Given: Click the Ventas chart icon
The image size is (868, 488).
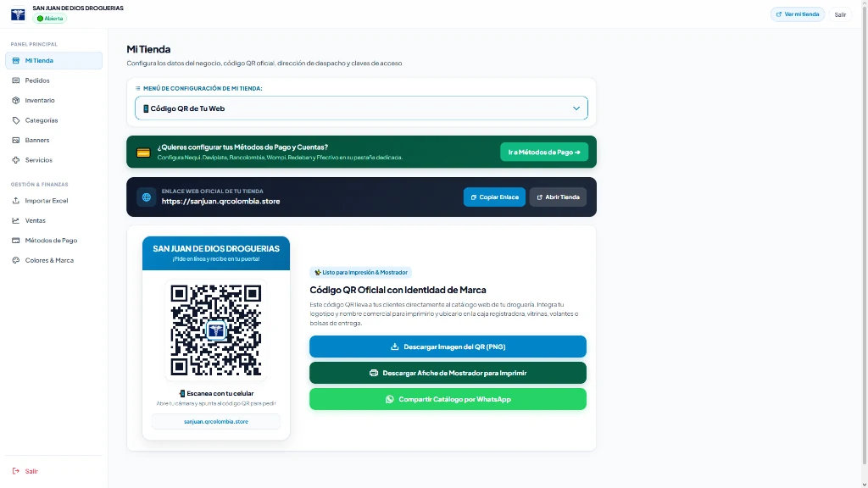Looking at the screenshot, I should (x=15, y=220).
